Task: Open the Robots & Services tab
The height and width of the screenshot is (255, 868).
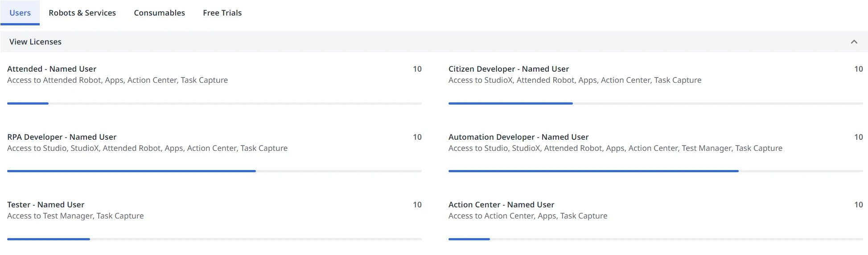Action: (82, 13)
